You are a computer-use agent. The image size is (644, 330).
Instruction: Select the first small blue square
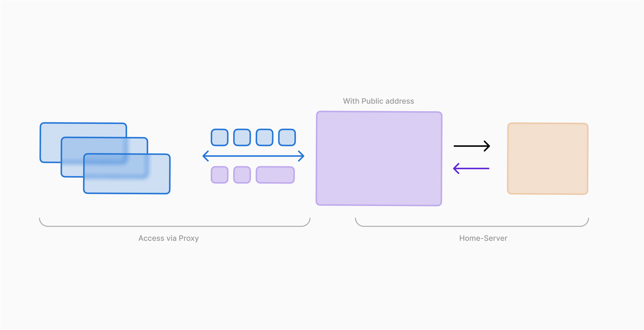pyautogui.click(x=219, y=137)
